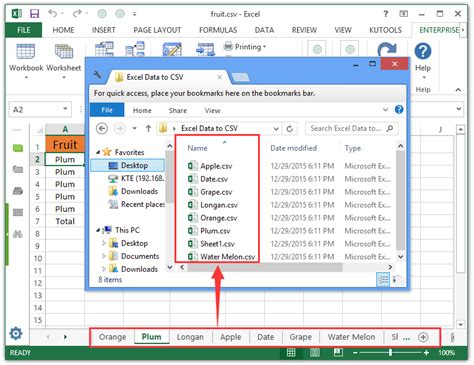
Task: Select the Plum.csv file
Action: pyautogui.click(x=209, y=231)
